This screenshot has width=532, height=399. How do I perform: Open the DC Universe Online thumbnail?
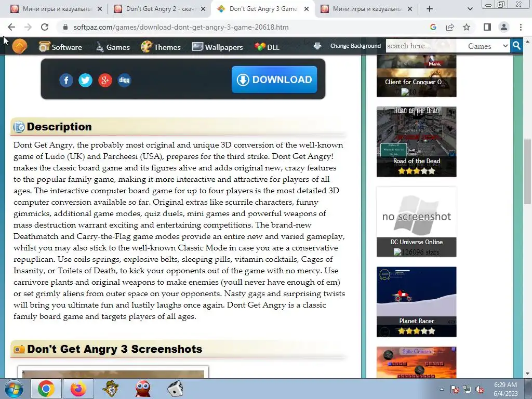point(416,221)
